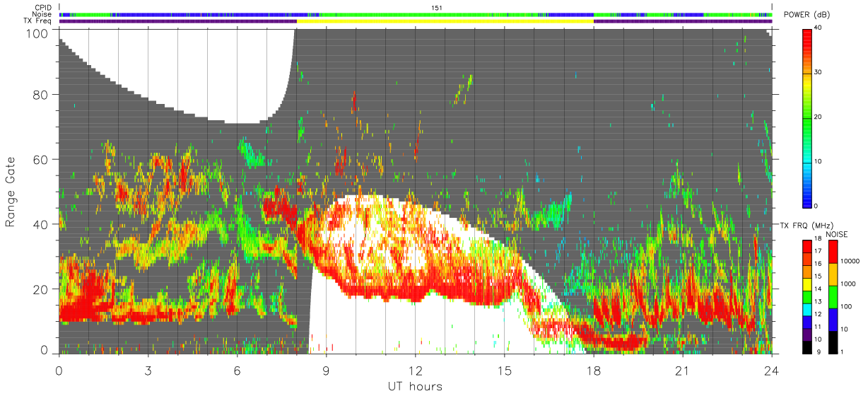
Task: Click the 10 label on POWER colorbar
Action: (x=819, y=161)
